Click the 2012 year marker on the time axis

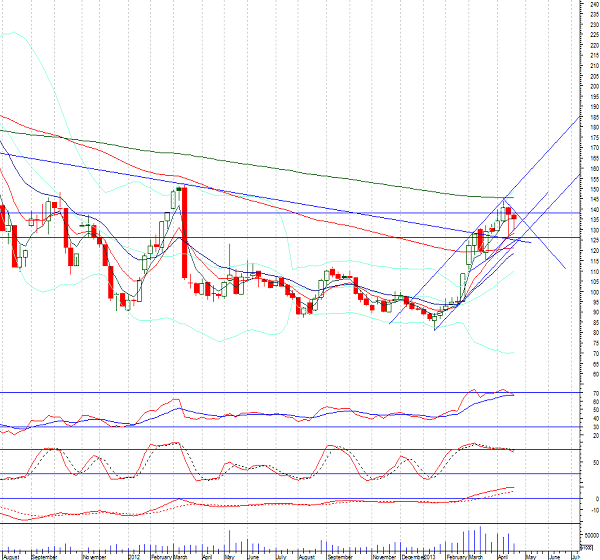pos(134,554)
